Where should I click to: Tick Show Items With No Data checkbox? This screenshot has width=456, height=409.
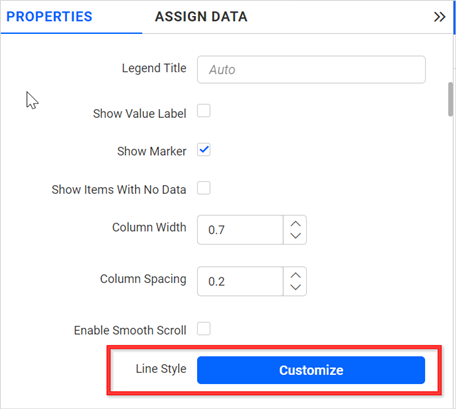[204, 188]
